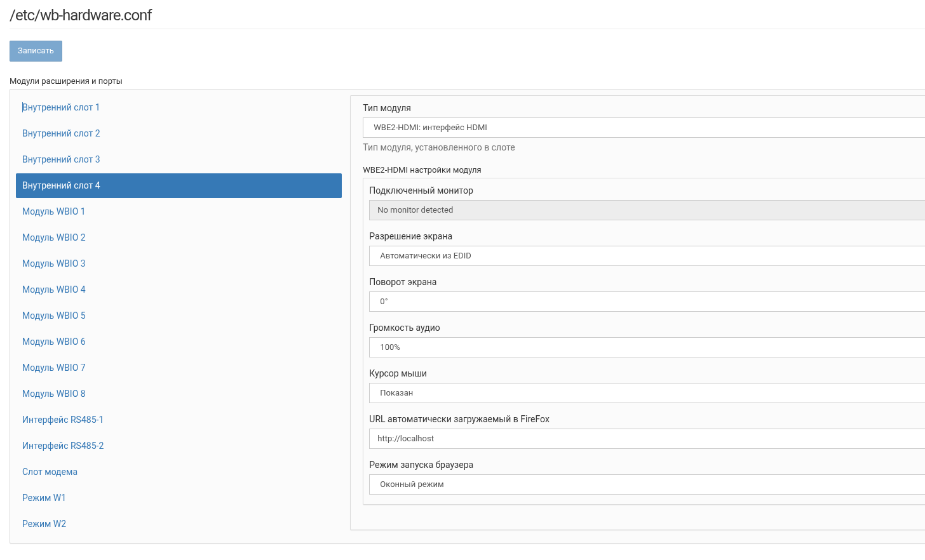Switch to Интерфейс RS485-1
This screenshot has width=925, height=560.
tap(63, 420)
